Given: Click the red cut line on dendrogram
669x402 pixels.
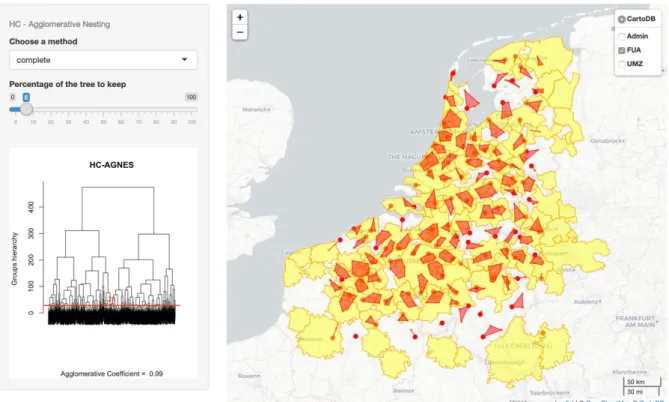Looking at the screenshot, I should click(112, 306).
